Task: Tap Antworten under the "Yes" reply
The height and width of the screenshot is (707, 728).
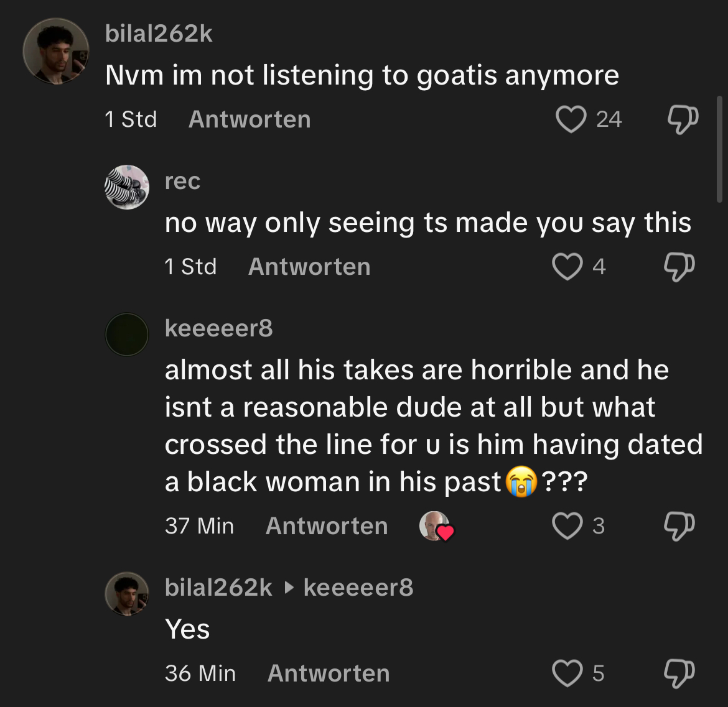Action: click(x=329, y=673)
